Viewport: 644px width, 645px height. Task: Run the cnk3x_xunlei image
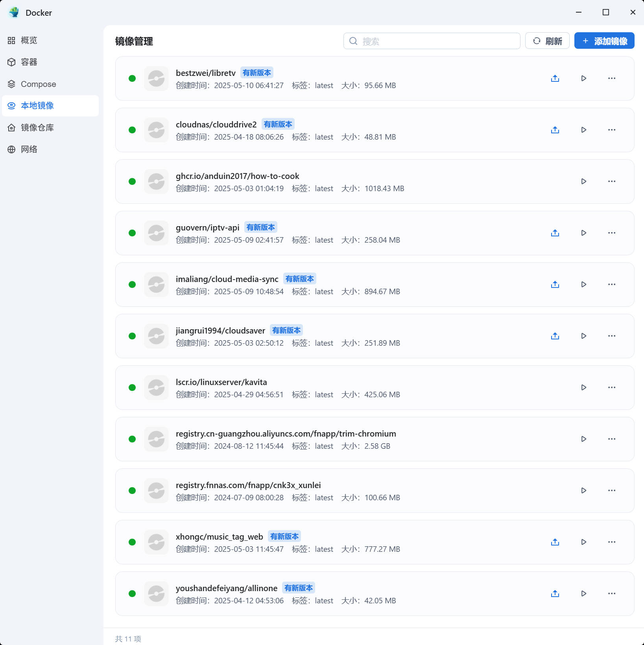[x=584, y=490]
